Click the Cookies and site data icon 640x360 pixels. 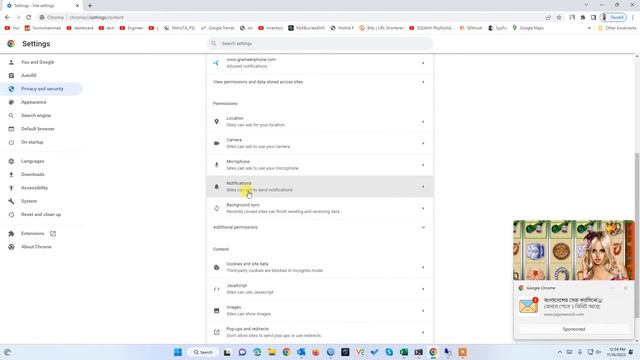coord(216,267)
